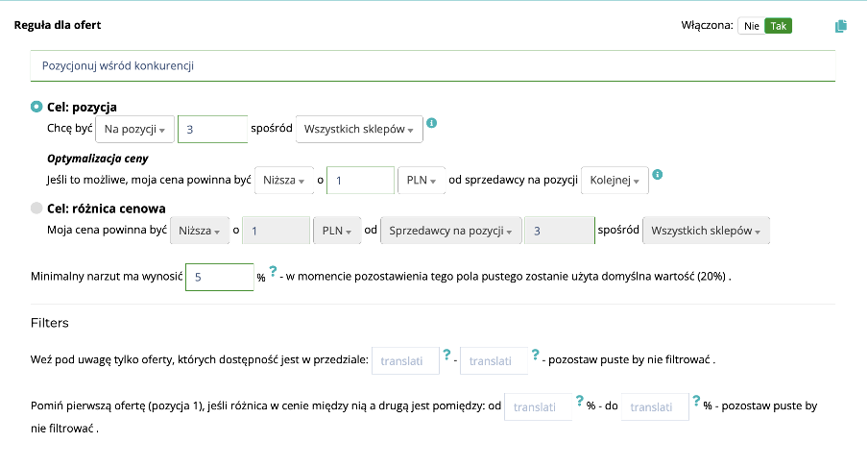Click the target position number field
This screenshot has height=467, width=868.
[x=212, y=129]
